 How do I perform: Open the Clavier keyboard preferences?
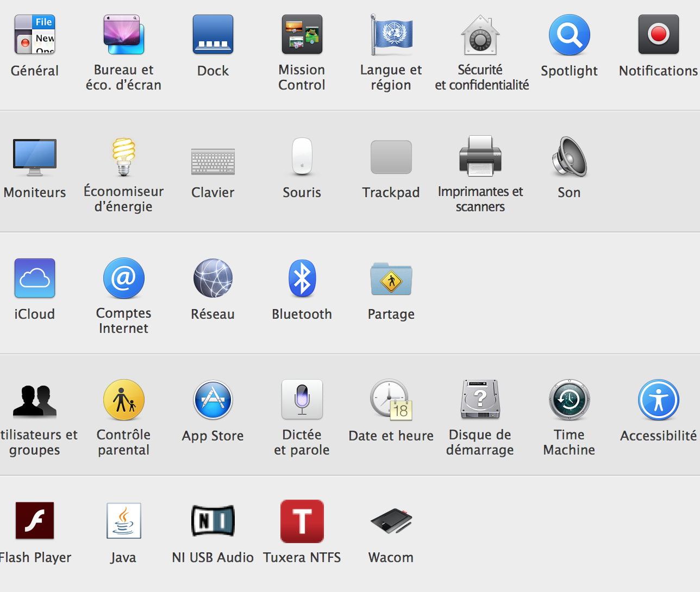pyautogui.click(x=213, y=161)
